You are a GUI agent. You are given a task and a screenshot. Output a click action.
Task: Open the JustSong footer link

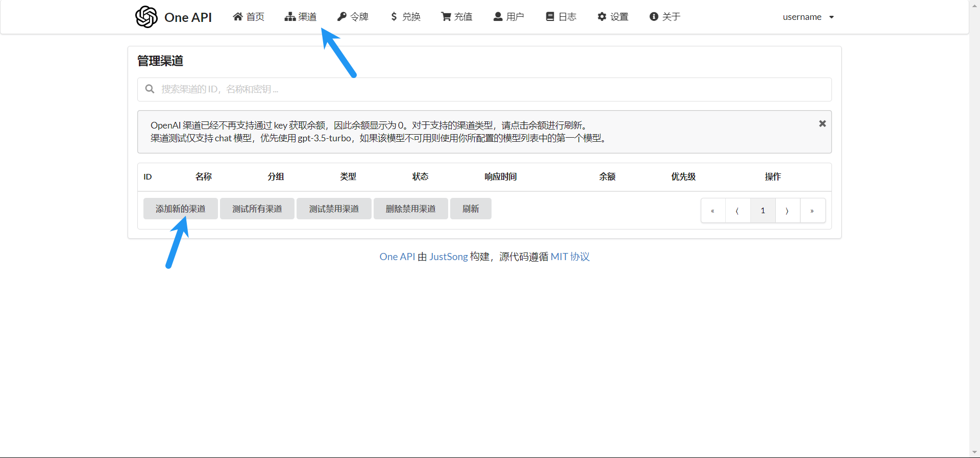tap(448, 257)
